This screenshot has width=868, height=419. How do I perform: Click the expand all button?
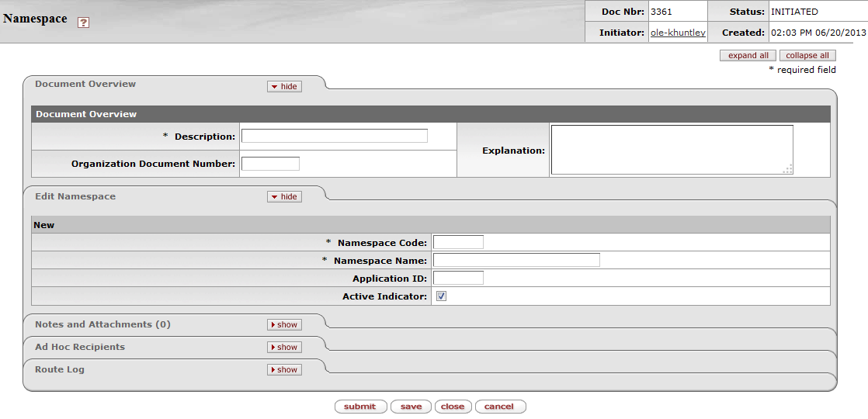coord(748,55)
